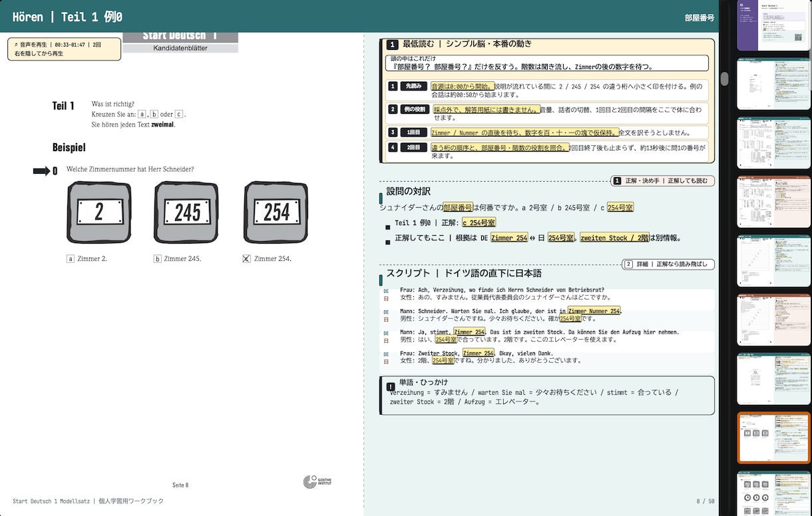The height and width of the screenshot is (516, 812).
Task: Click the スクリプト | ドイツ語の直下に日本語 heading
Action: coord(464,273)
